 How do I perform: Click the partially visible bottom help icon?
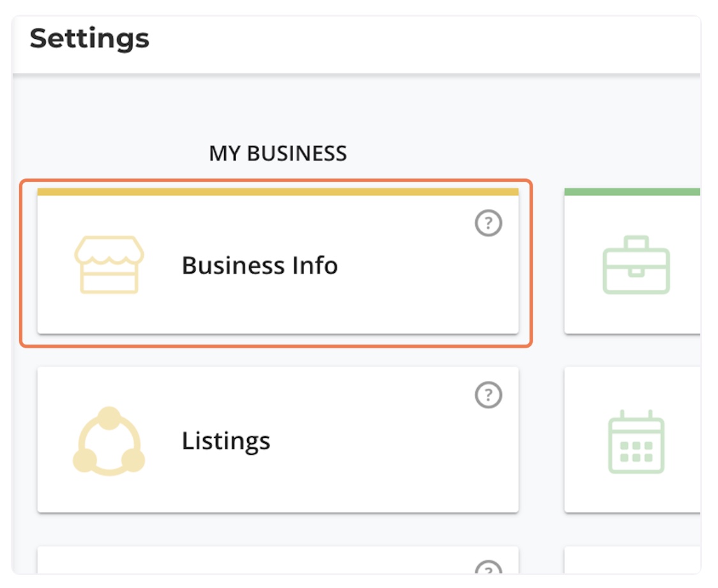pyautogui.click(x=489, y=568)
